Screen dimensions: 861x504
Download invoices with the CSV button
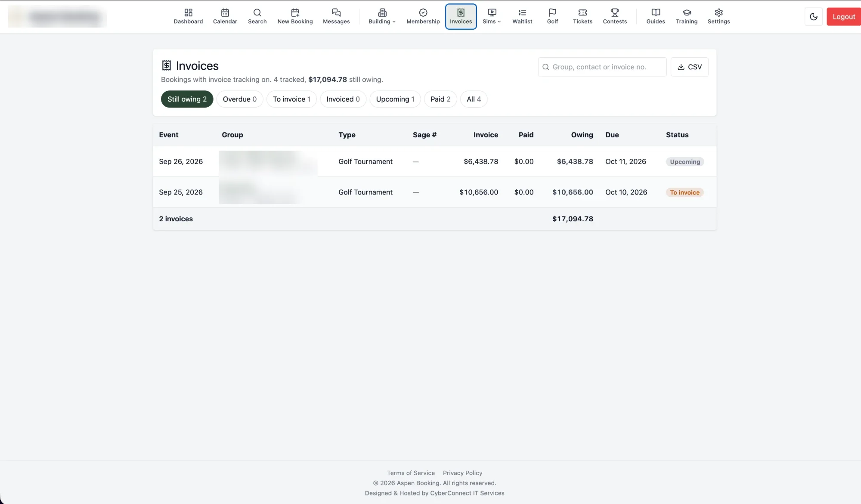point(689,67)
